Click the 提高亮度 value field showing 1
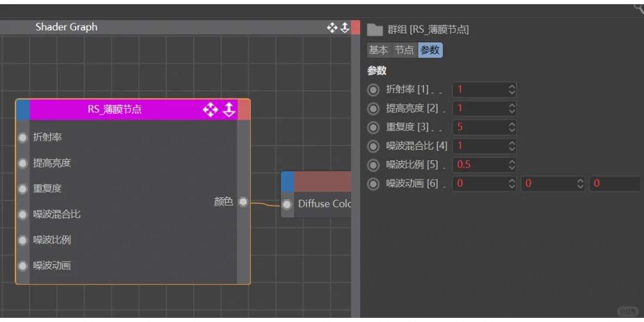Image resolution: width=644 pixels, height=322 pixels. pos(484,109)
